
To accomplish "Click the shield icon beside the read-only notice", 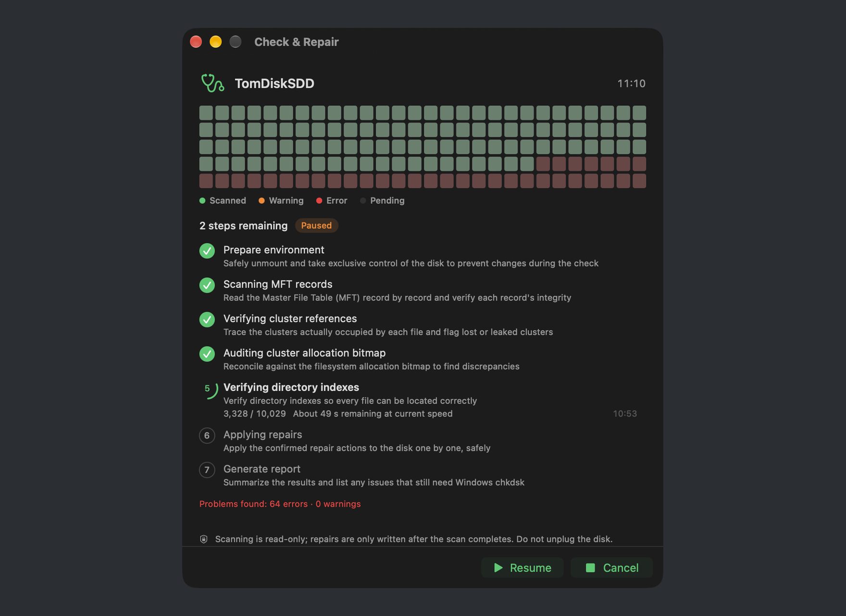I will tap(204, 539).
